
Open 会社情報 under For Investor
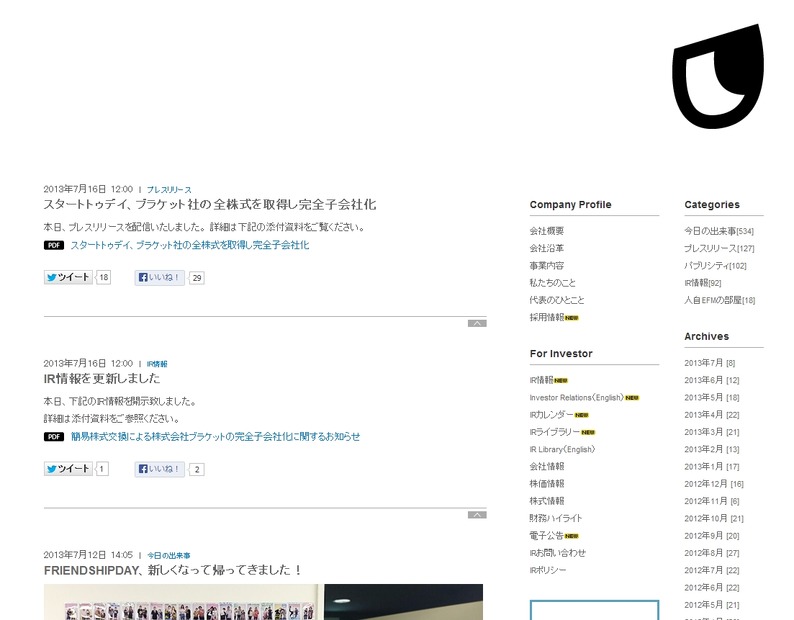pyautogui.click(x=547, y=467)
